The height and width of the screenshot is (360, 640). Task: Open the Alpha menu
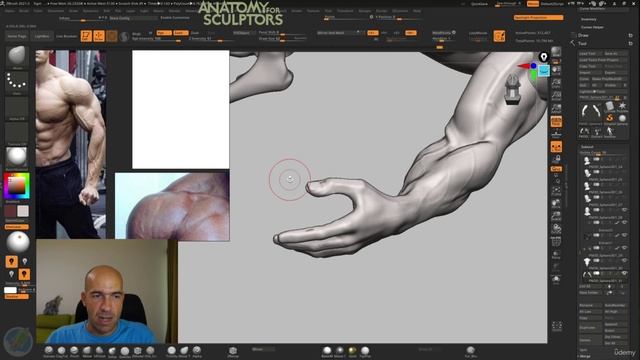coord(9,11)
